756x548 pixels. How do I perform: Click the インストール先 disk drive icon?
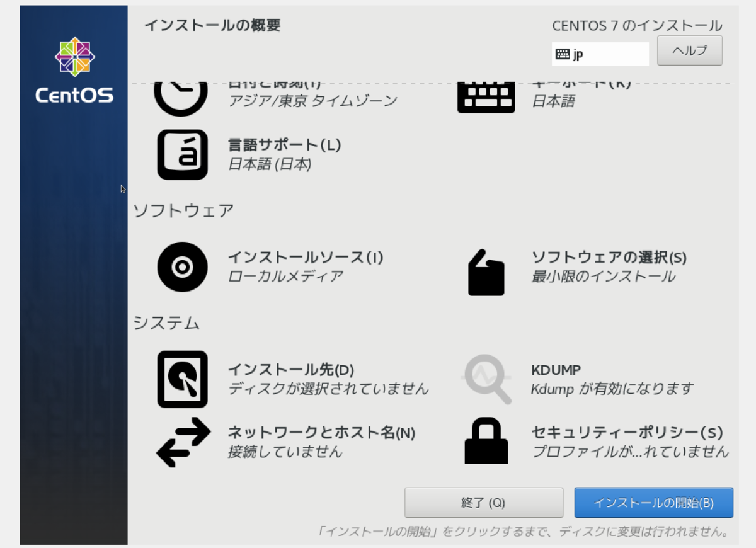coord(182,379)
